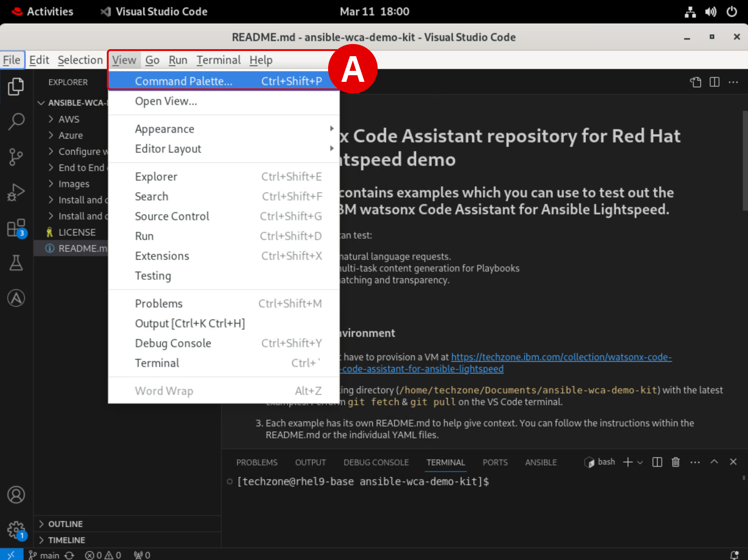Click the terminal command prompt line

363,481
